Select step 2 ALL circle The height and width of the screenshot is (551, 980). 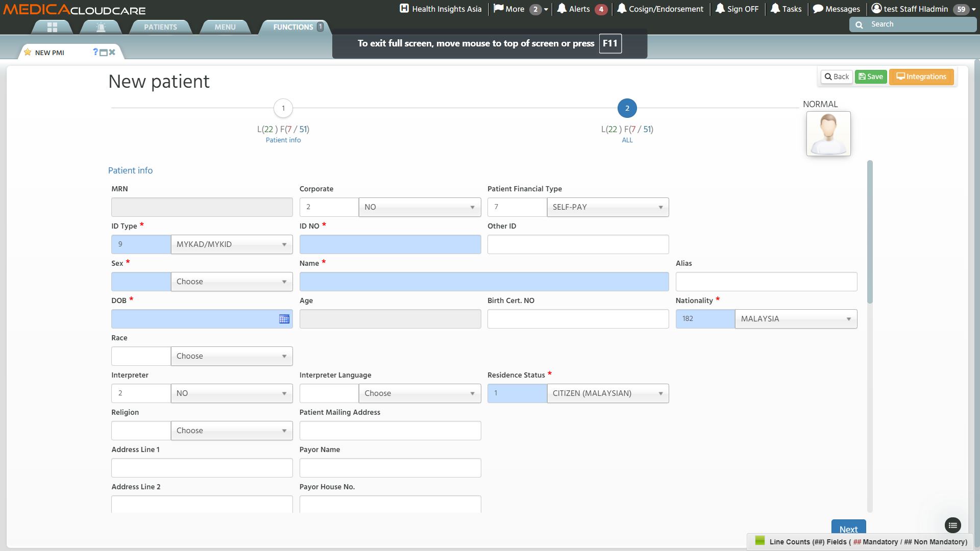(627, 108)
